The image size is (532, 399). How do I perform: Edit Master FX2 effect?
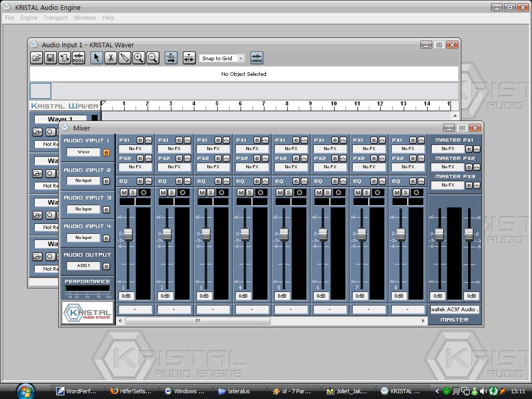click(469, 167)
